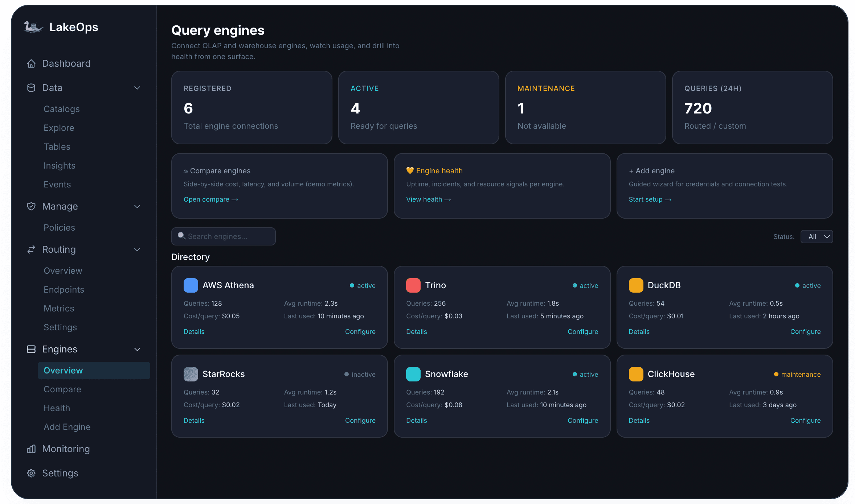Image resolution: width=855 pixels, height=504 pixels.
Task: Click the Maintenance stat card
Action: tap(586, 108)
